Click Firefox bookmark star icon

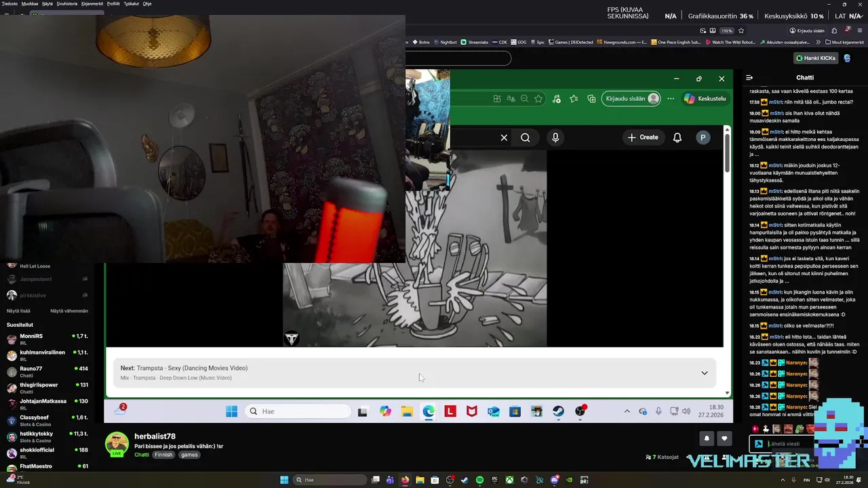click(741, 30)
